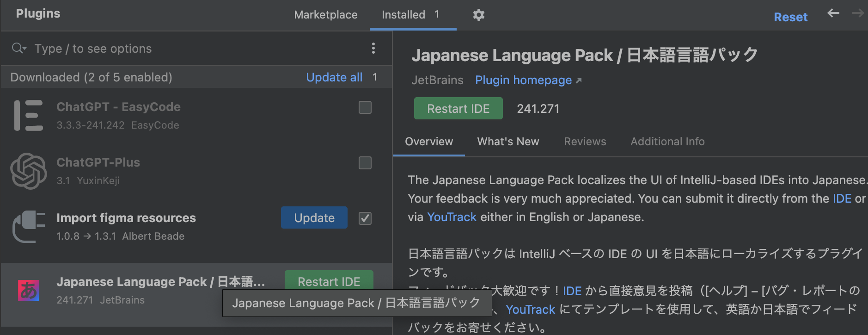
Task: Click the Update all link
Action: pyautogui.click(x=334, y=77)
